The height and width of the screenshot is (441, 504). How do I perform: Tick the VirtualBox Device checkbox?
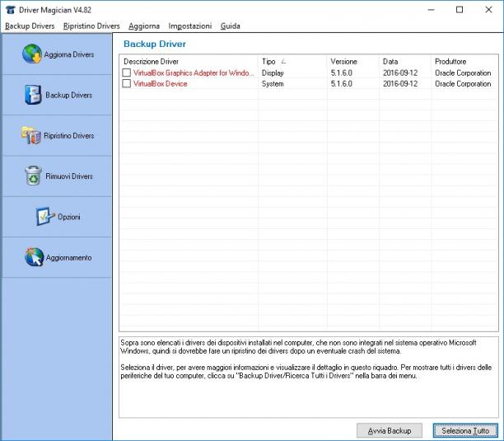(x=127, y=83)
